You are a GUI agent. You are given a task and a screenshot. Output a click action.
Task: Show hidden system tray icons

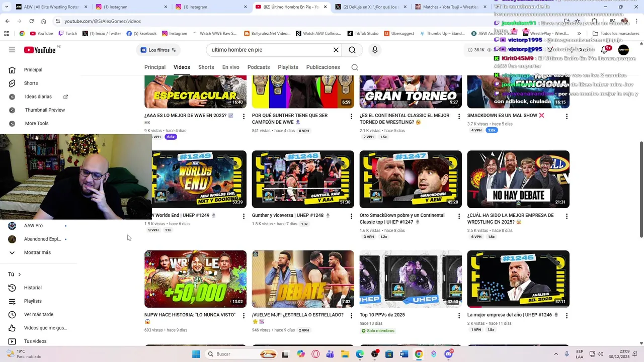click(555, 354)
